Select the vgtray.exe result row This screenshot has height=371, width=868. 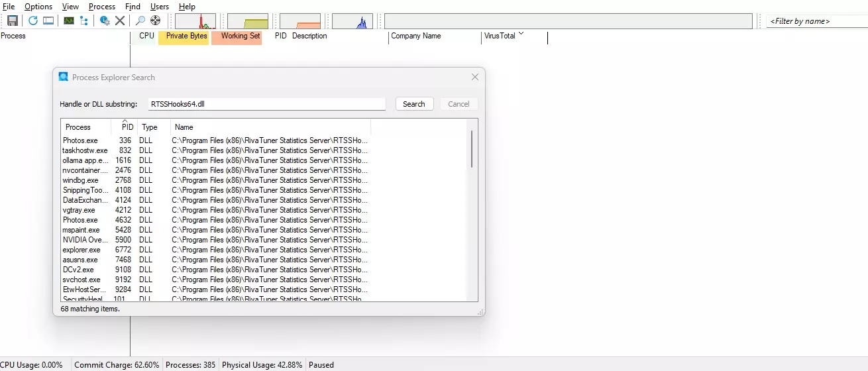click(215, 210)
